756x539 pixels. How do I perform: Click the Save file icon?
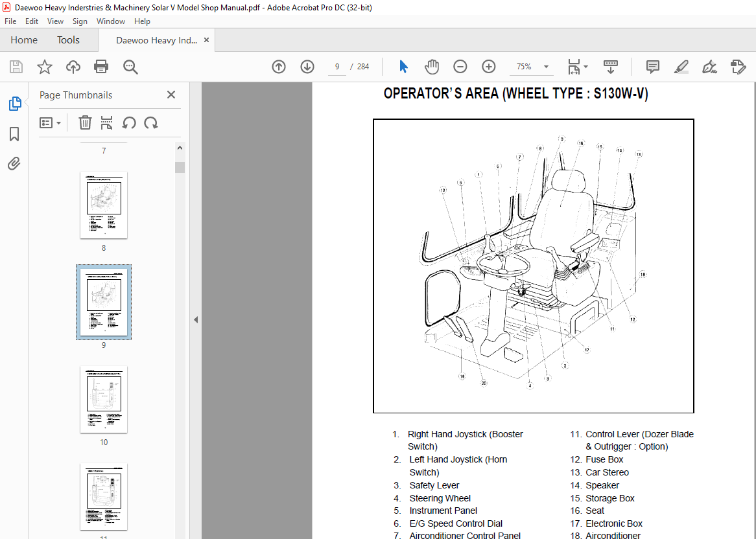pyautogui.click(x=16, y=67)
